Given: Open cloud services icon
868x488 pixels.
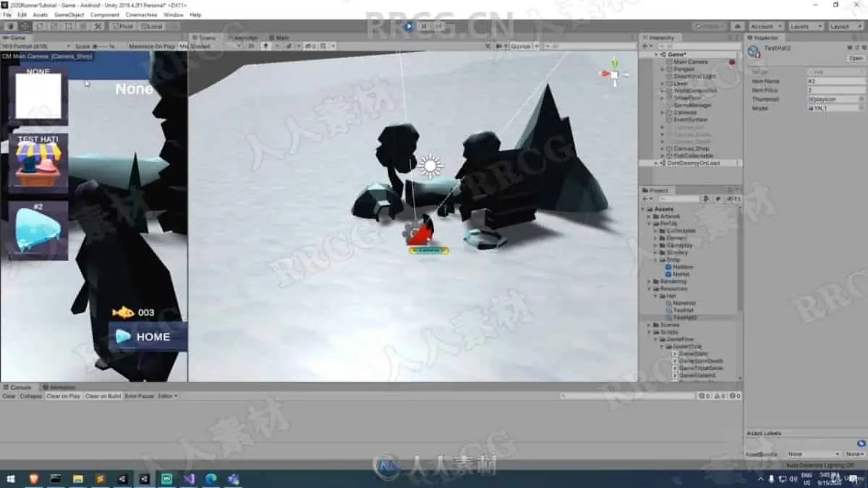Looking at the screenshot, I should click(739, 26).
